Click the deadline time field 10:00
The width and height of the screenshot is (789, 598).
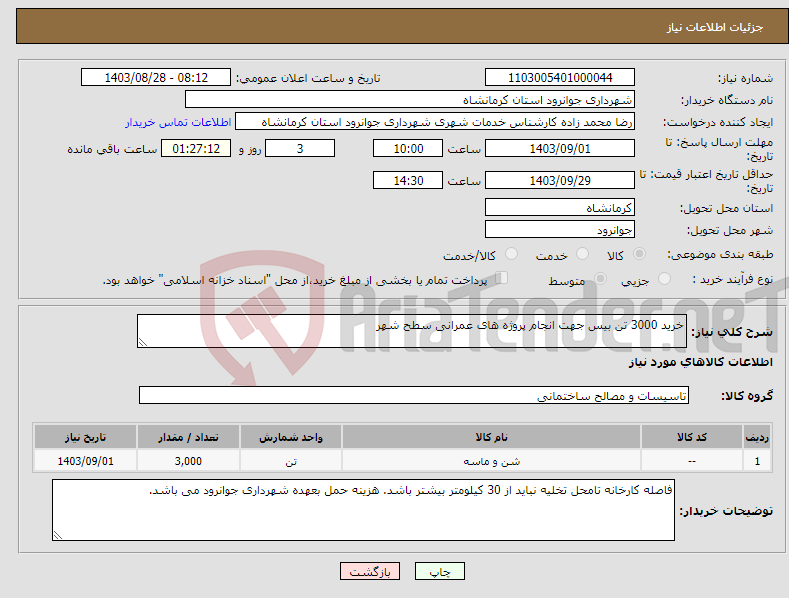408,148
